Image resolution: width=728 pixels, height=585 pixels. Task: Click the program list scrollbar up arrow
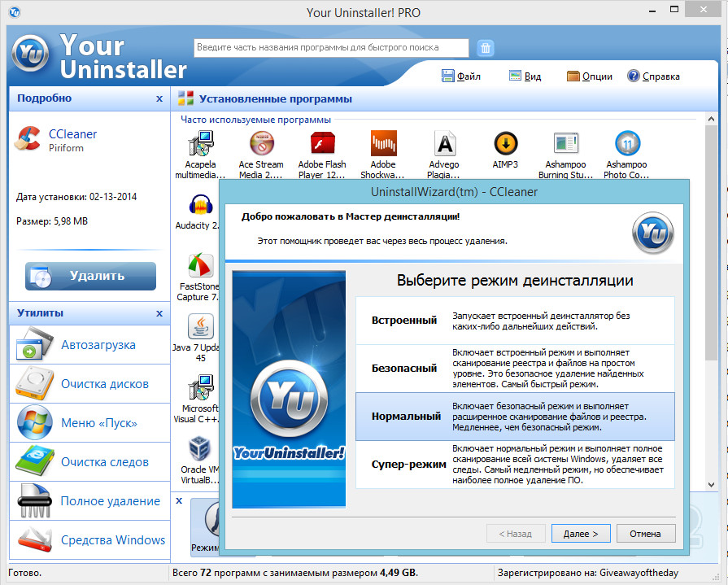pos(711,119)
